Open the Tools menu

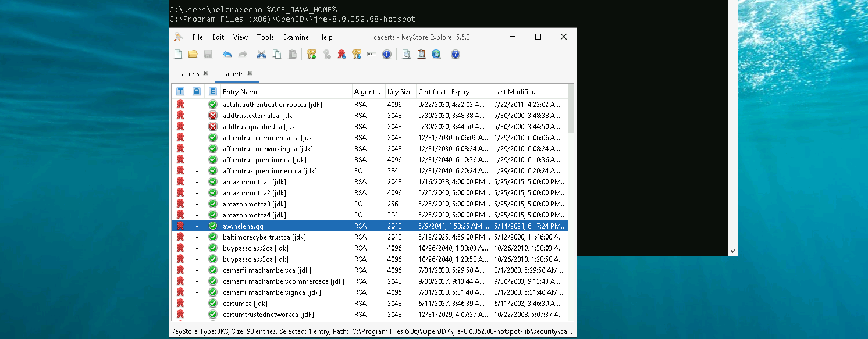point(265,37)
